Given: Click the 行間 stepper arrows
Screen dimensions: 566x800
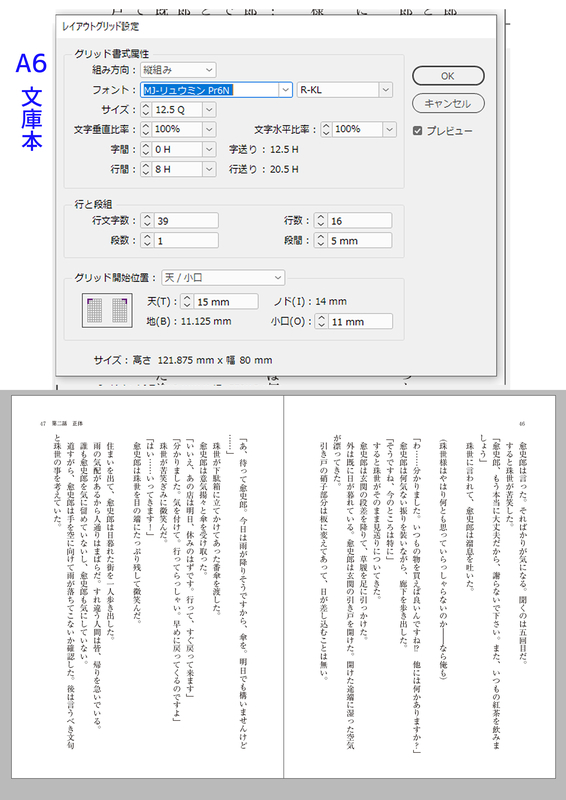Looking at the screenshot, I should 146,169.
